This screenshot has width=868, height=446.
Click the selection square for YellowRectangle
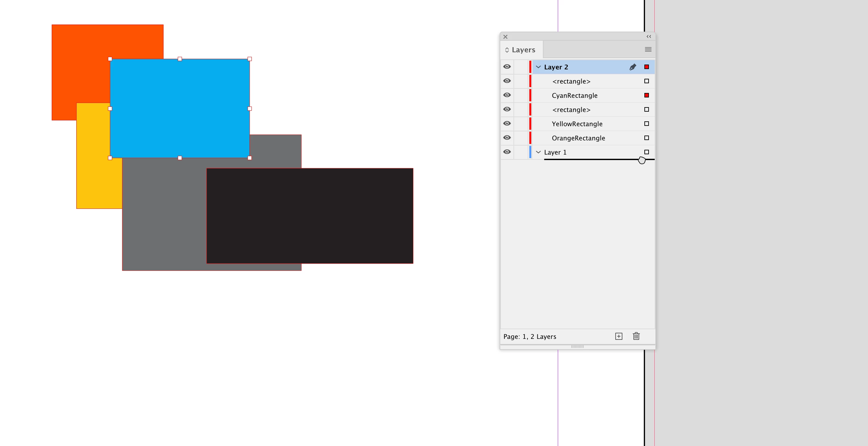[646, 124]
